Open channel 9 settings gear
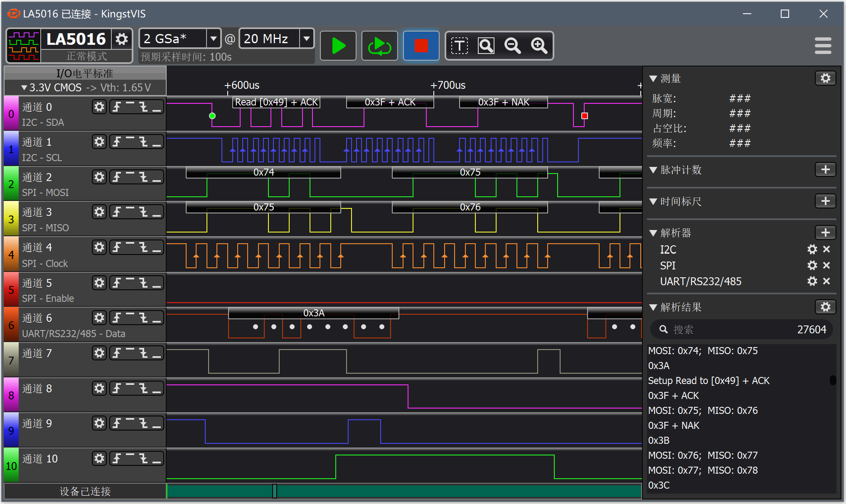The image size is (846, 504). coord(99,423)
